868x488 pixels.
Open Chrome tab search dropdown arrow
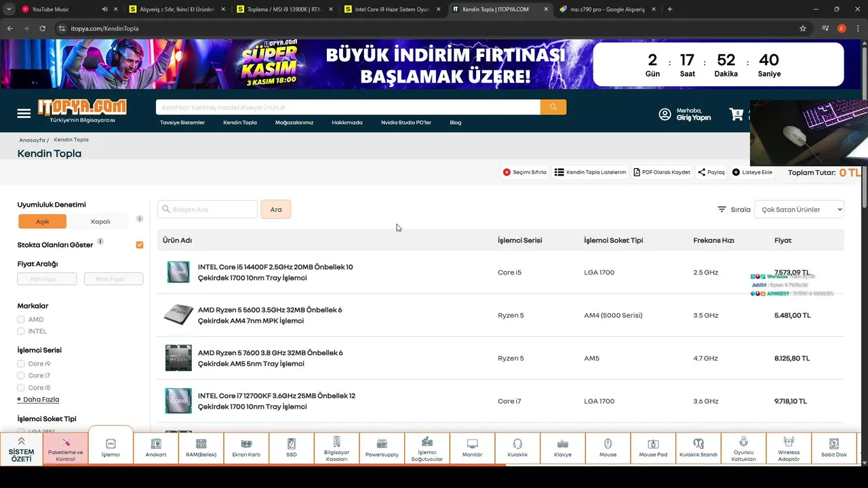tap(9, 9)
